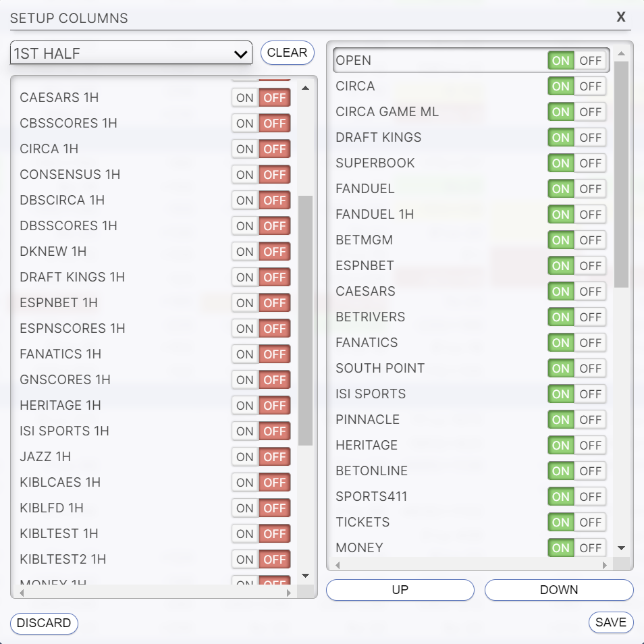Screen dimensions: 644x644
Task: Turn ON the CBSSCORES 1H column
Action: pyautogui.click(x=245, y=124)
